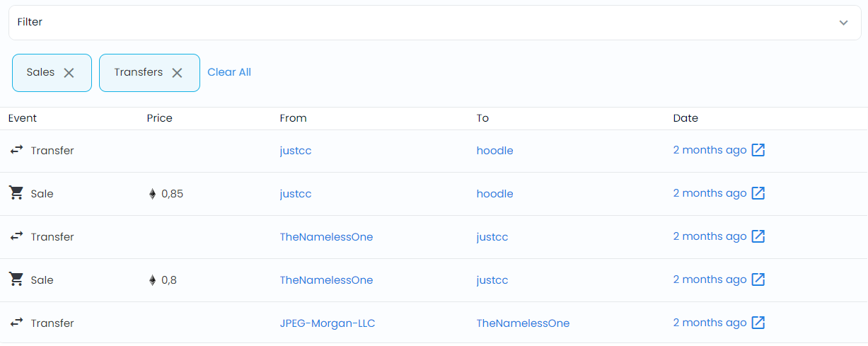This screenshot has height=346, width=868.
Task: Open external link for TheNamelessOne to justcc Transfer
Action: pyautogui.click(x=758, y=236)
